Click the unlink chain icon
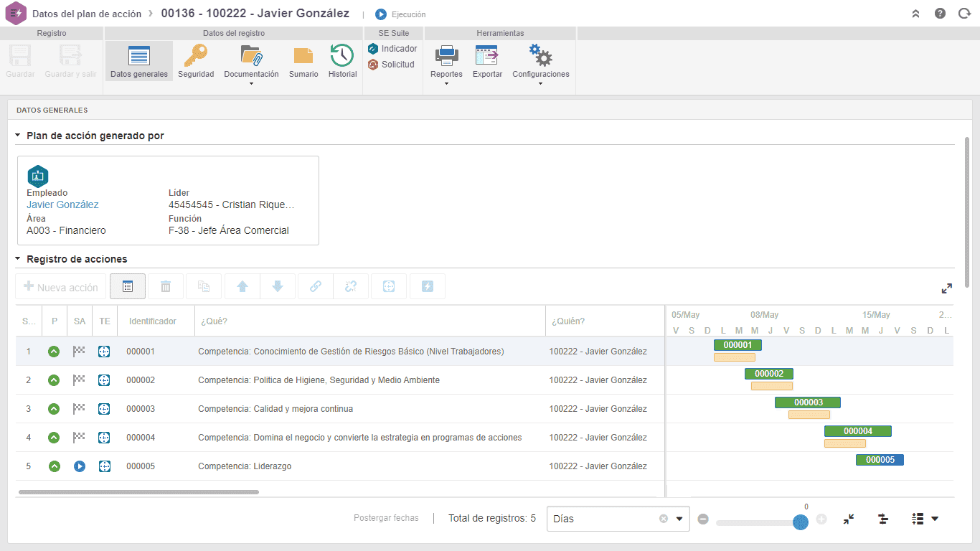The height and width of the screenshot is (551, 980). tap(351, 287)
